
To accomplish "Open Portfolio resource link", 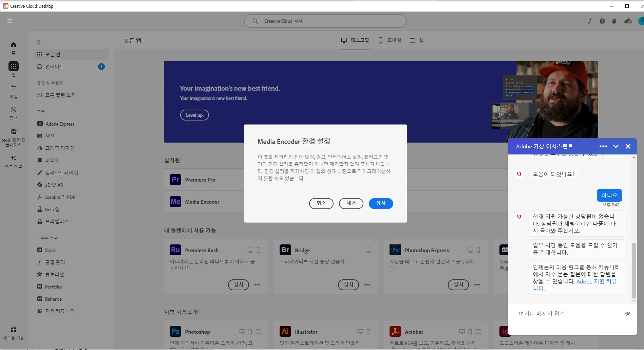I will (71, 287).
